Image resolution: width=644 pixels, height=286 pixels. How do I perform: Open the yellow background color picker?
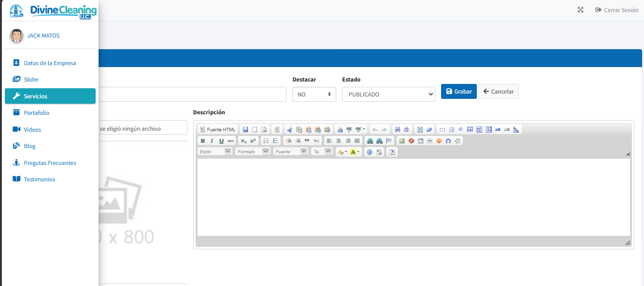click(x=355, y=152)
